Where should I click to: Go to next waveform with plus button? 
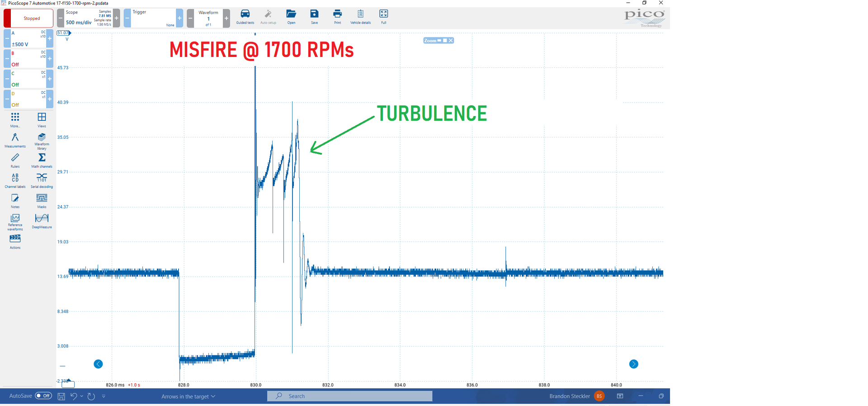(226, 18)
